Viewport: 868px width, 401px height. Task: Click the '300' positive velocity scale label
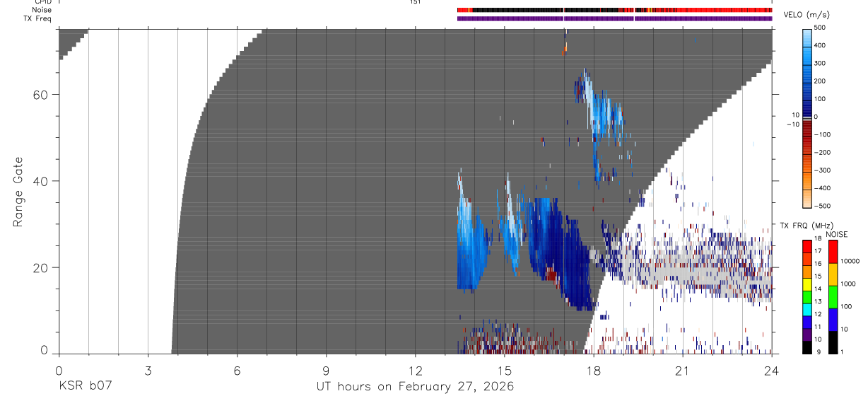coord(821,63)
